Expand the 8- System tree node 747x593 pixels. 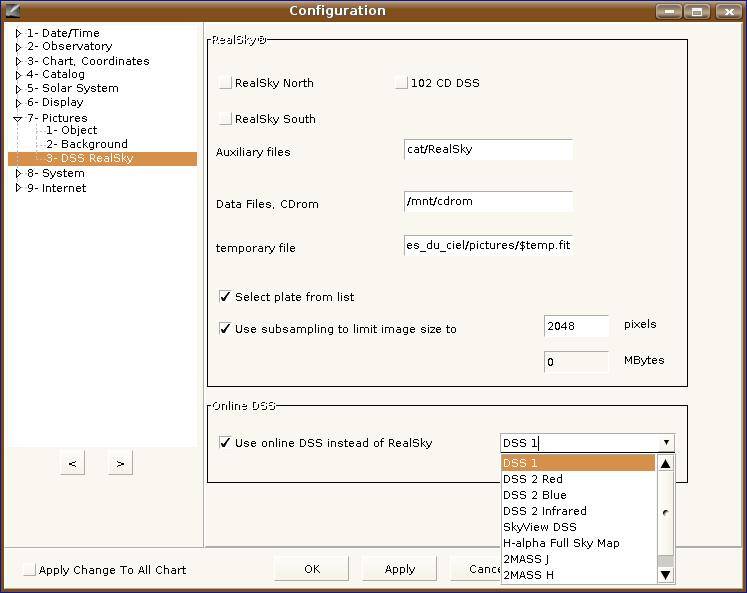click(x=19, y=173)
